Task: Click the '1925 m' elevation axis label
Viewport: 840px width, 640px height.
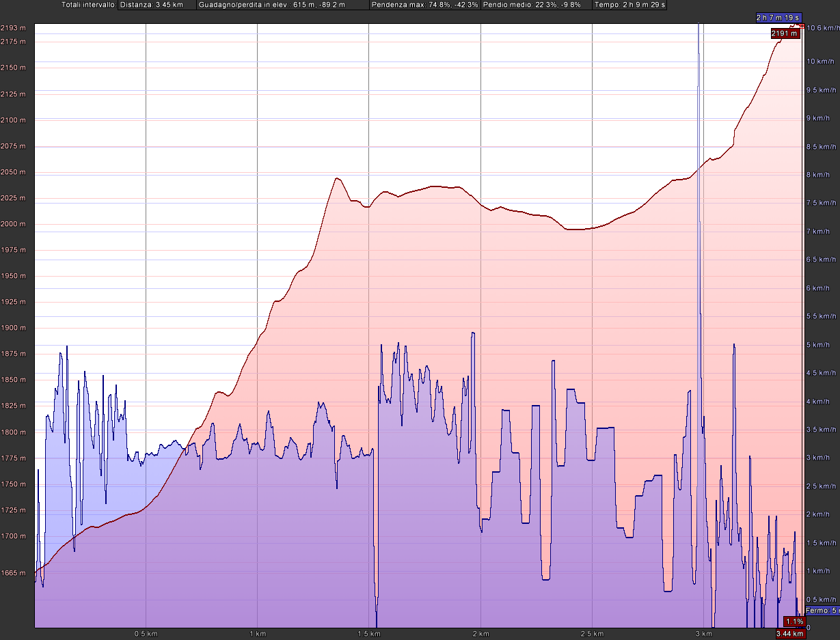Action: point(14,302)
